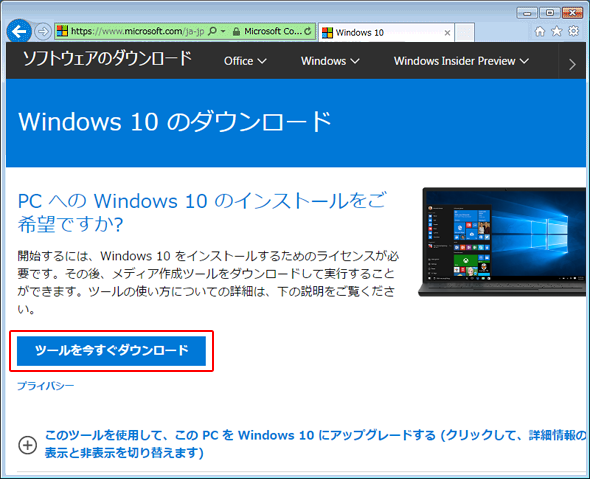Viewport: 590px width, 479px height.
Task: Expand section with the plus circle icon
Action: 27,445
